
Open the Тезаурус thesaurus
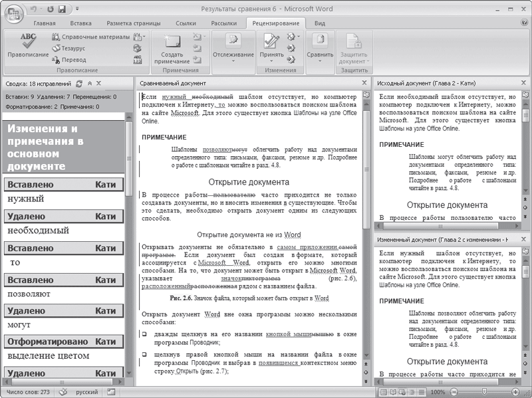click(68, 48)
